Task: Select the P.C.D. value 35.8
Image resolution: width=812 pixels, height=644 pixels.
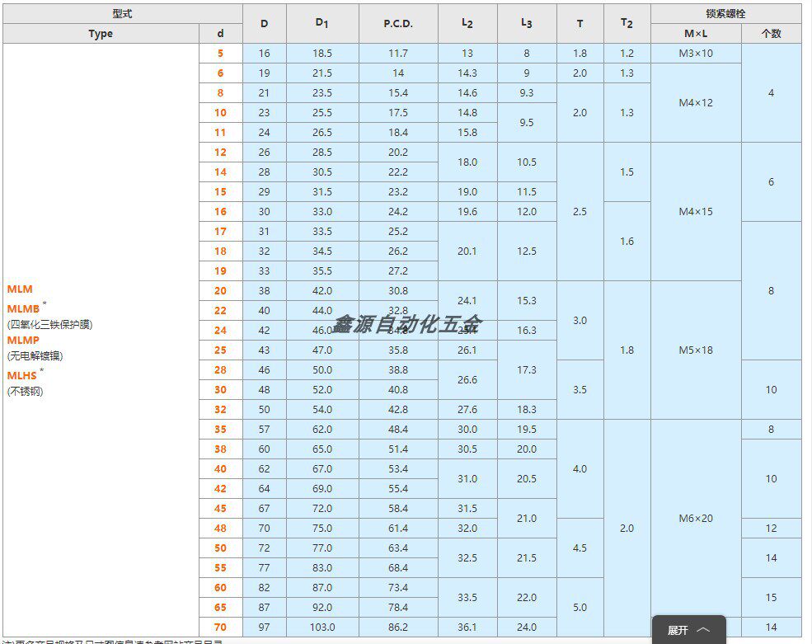Action: tap(398, 350)
